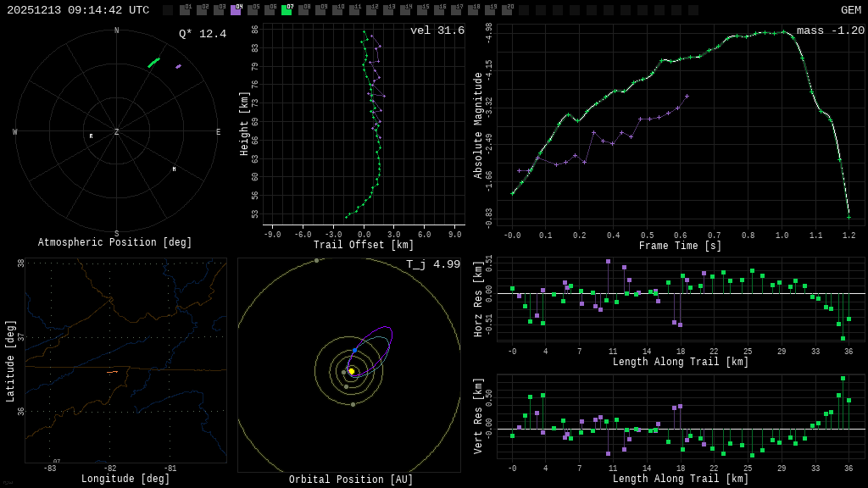Screen dimensions: 868x488
Task: Click the timestamp 20251213 09:14:42 UTC
Action: click(x=78, y=10)
